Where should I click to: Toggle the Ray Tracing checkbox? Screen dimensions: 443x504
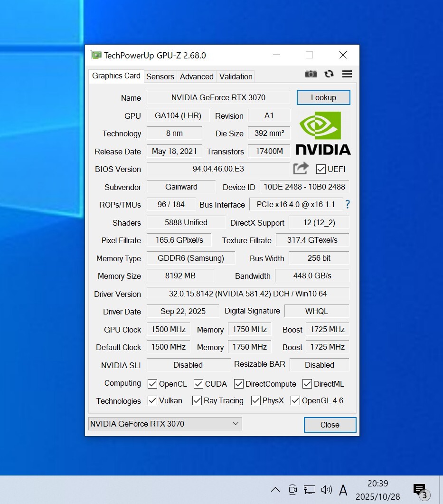(197, 401)
